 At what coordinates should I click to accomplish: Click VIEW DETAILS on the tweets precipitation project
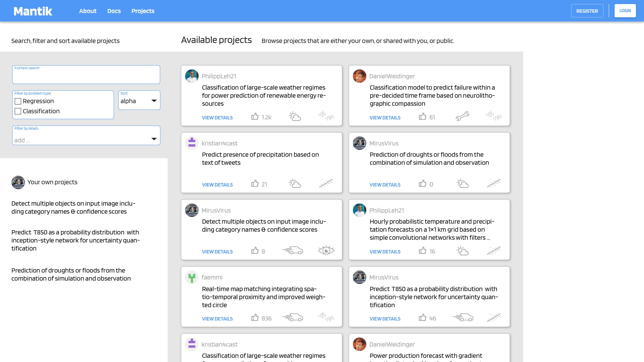click(217, 185)
